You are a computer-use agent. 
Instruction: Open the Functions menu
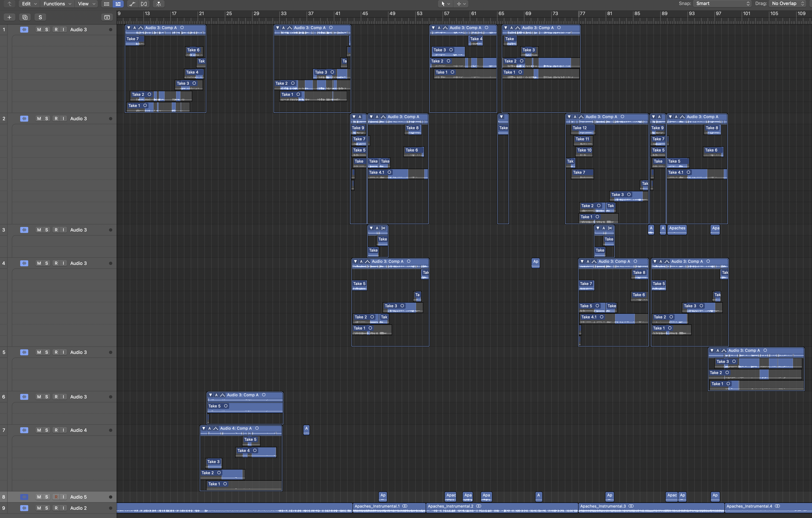point(57,4)
